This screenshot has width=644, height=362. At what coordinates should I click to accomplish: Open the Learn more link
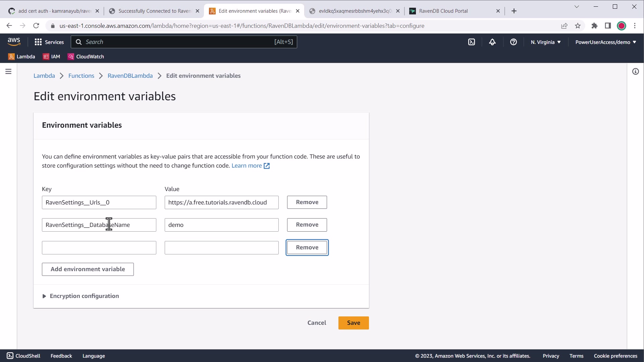(x=251, y=166)
